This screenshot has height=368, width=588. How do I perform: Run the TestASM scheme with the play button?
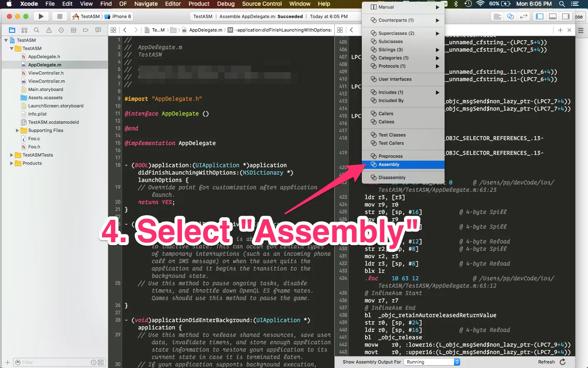(41, 16)
